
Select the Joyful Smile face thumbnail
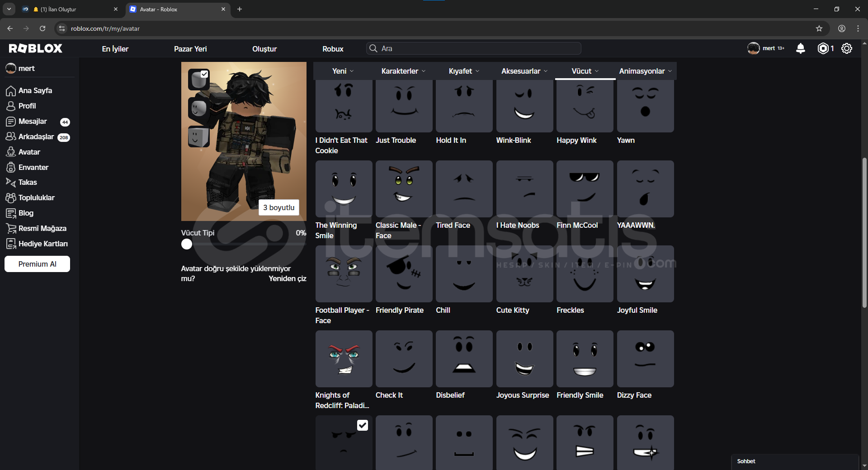tap(646, 274)
